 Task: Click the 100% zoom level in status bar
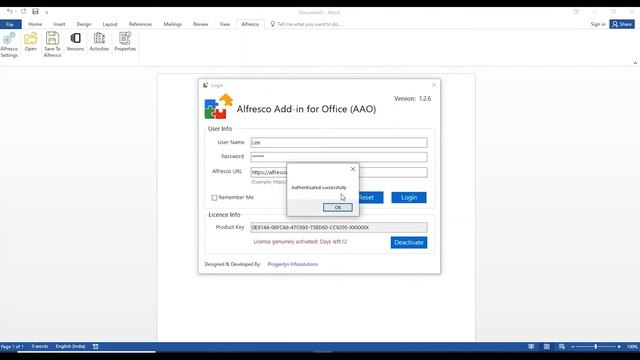pos(632,347)
